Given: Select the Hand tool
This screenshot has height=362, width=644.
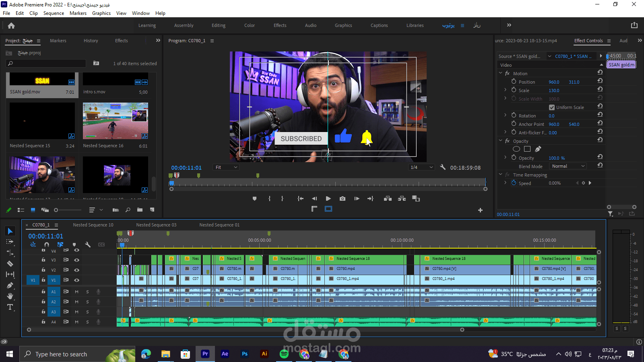Looking at the screenshot, I should [10, 296].
